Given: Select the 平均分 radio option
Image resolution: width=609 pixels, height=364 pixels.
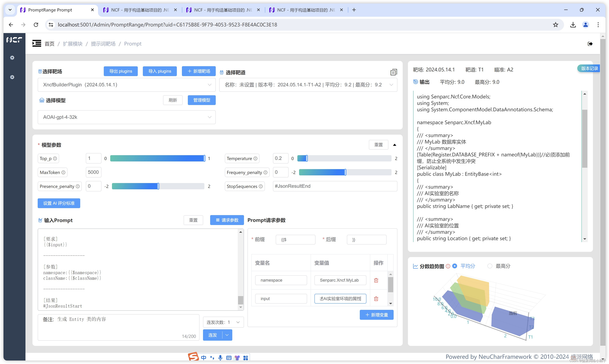Looking at the screenshot, I should 454,266.
